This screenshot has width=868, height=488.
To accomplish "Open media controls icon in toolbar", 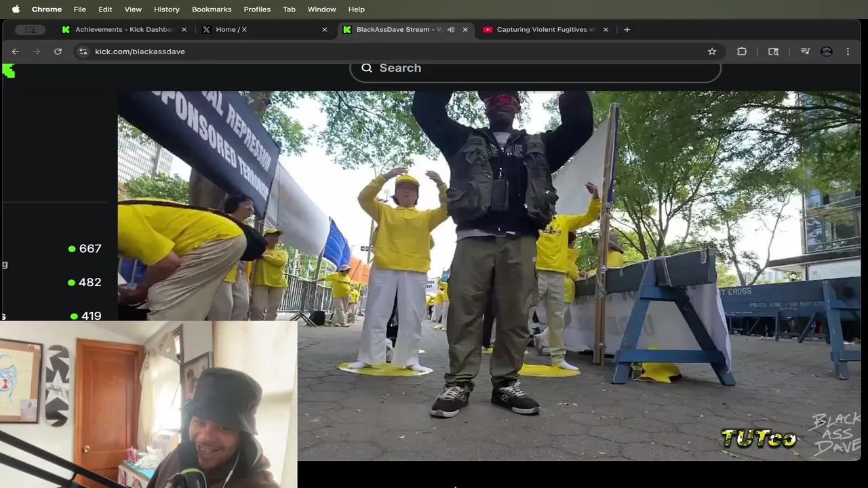I will 805,52.
